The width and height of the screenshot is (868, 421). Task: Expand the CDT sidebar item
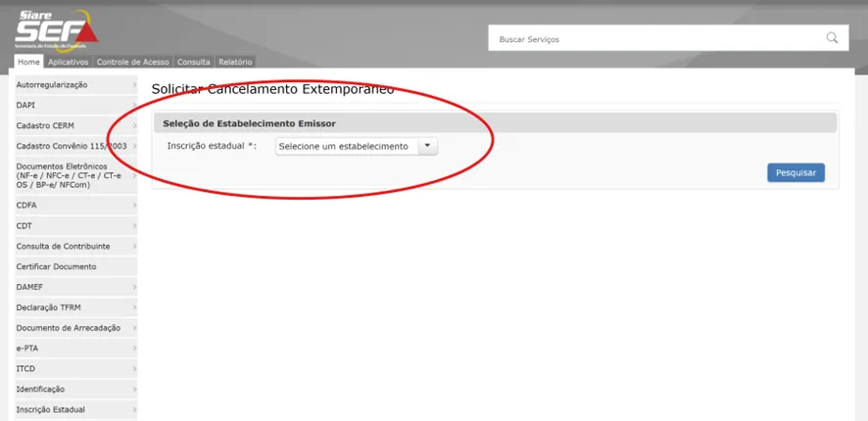coord(76,226)
